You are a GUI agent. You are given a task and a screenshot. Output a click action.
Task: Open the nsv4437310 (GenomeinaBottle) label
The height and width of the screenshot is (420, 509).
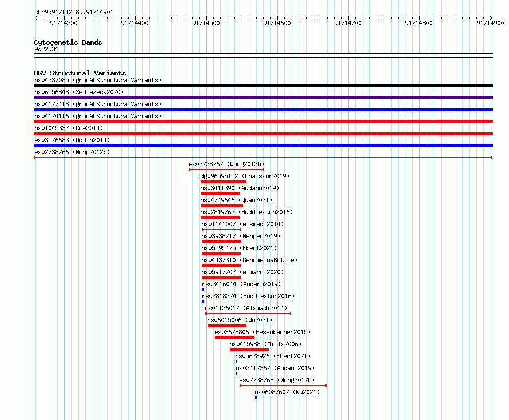tap(249, 260)
